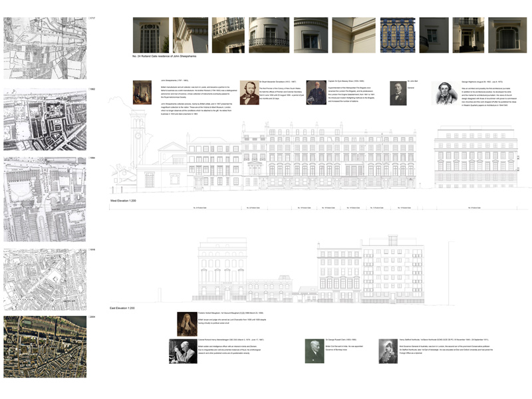Click the Dr. John Ball portrait photo

click(x=398, y=91)
